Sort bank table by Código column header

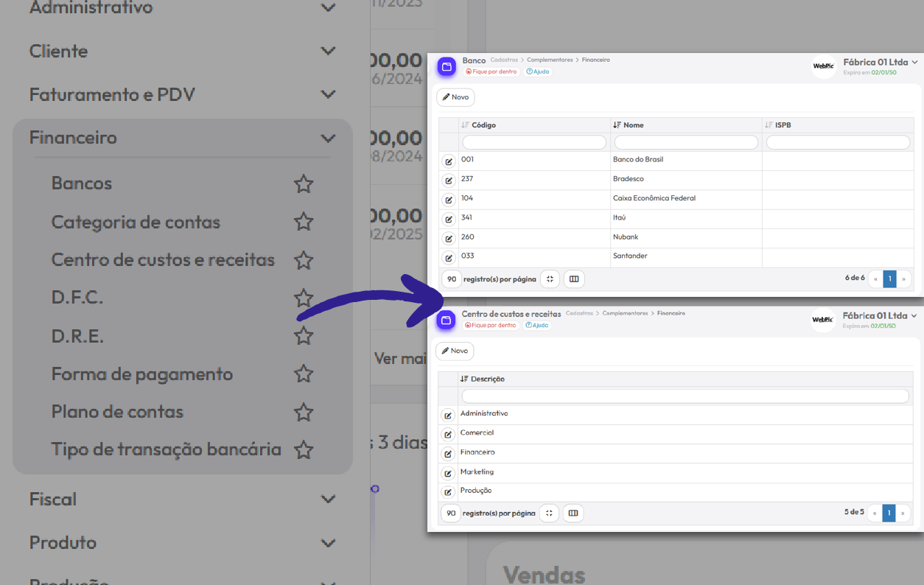click(x=483, y=125)
